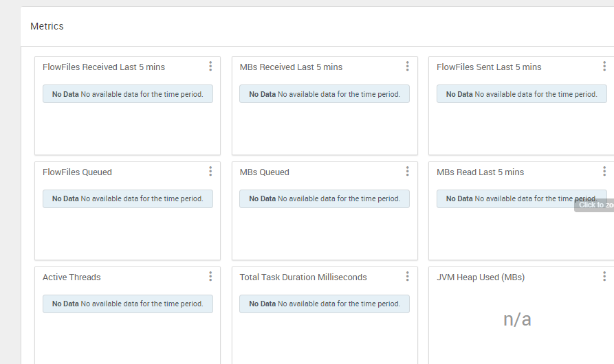This screenshot has height=364, width=614.
Task: Open JVM Heap Used widget options menu
Action: pyautogui.click(x=604, y=277)
